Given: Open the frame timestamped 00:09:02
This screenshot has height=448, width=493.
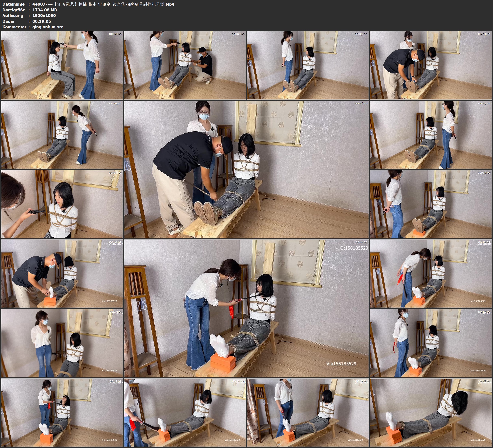Looking at the screenshot, I should pyautogui.click(x=431, y=204).
